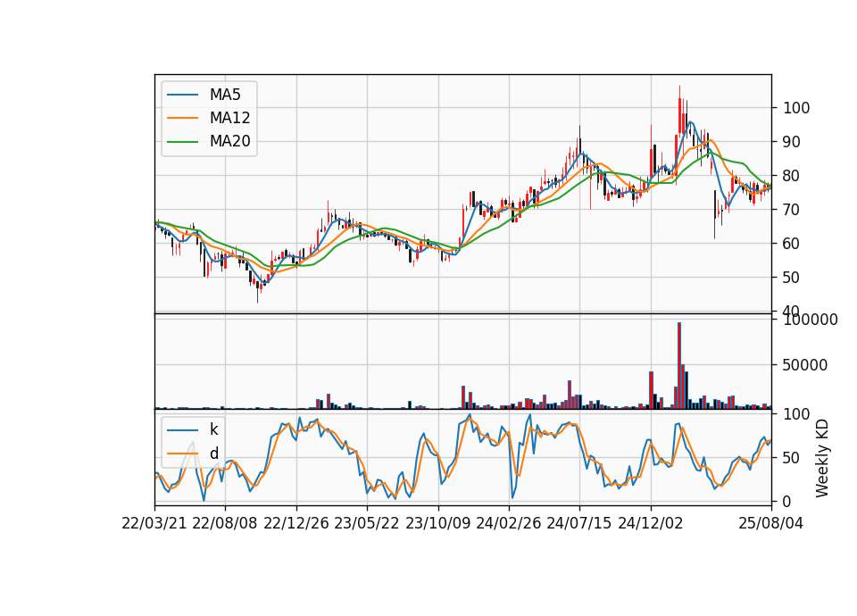Click the 23/10/09 date tick label
Image resolution: width=857 pixels, height=616 pixels.
point(437,523)
